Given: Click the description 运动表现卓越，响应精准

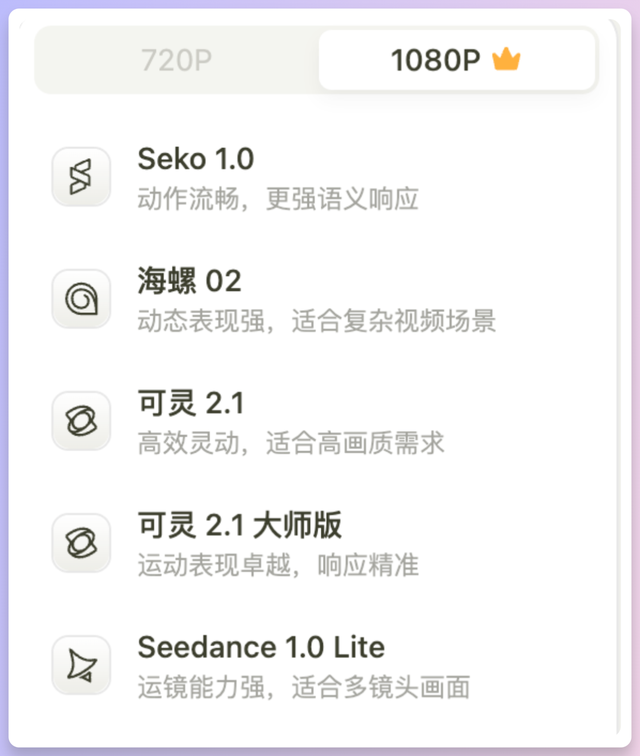Looking at the screenshot, I should (277, 565).
